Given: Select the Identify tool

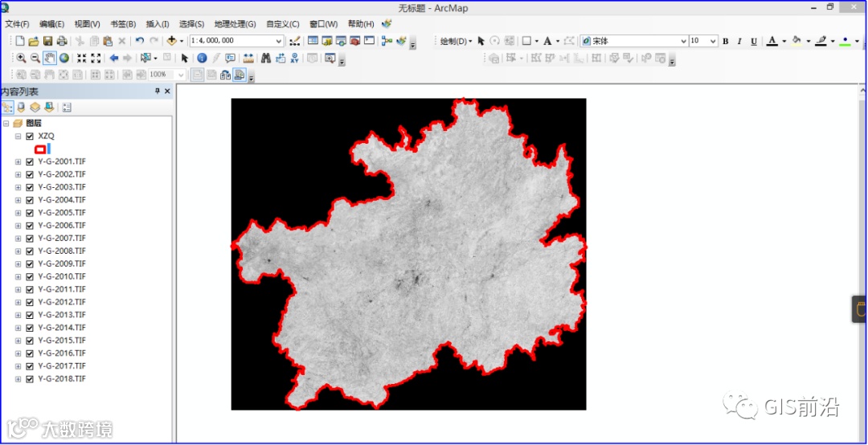Looking at the screenshot, I should click(x=202, y=58).
